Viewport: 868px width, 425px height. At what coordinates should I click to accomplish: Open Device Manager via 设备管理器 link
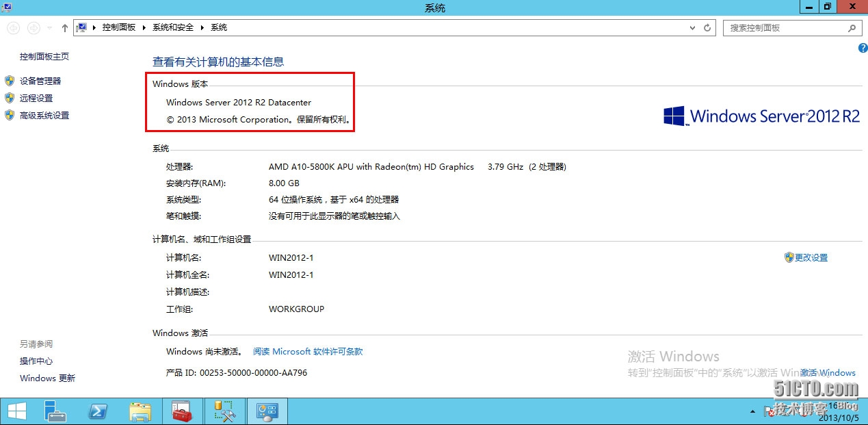coord(40,81)
